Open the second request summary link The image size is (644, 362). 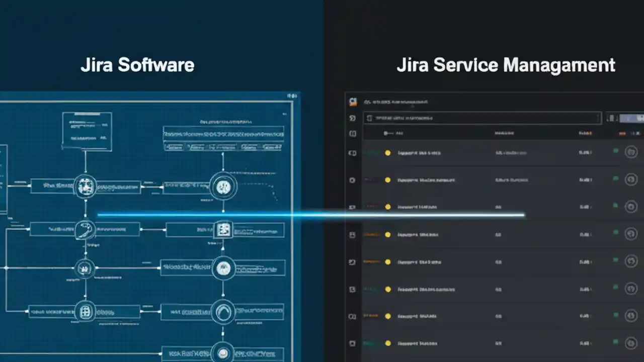coord(425,179)
